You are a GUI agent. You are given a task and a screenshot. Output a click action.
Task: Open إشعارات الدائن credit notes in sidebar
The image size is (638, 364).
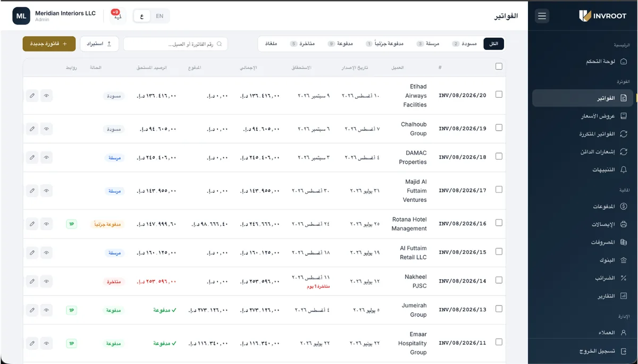pyautogui.click(x=583, y=152)
